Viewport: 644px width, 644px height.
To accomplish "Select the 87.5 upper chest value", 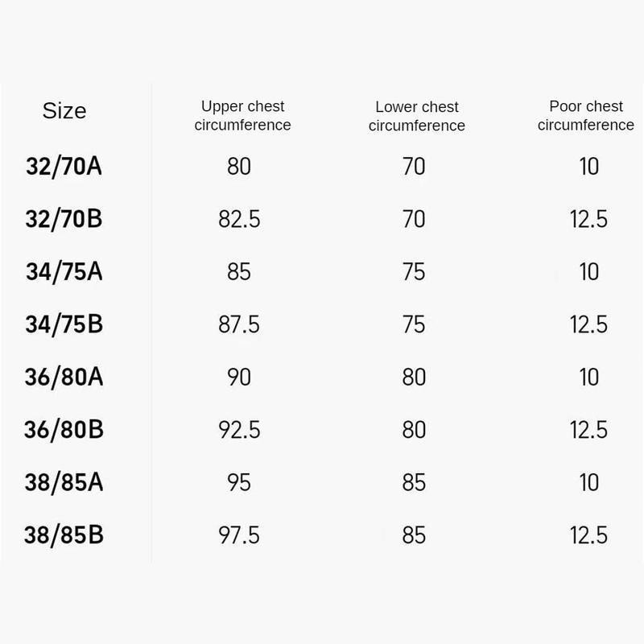I will pos(239,324).
